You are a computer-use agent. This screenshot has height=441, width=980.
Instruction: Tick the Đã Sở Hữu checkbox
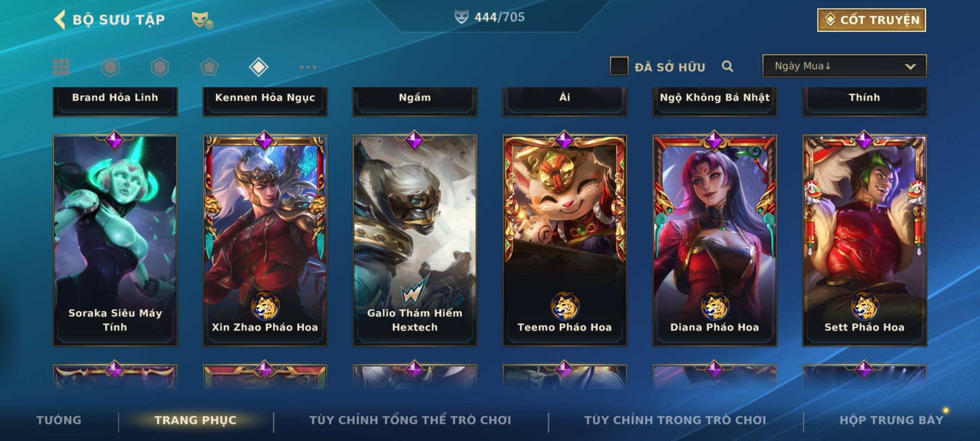coord(619,66)
